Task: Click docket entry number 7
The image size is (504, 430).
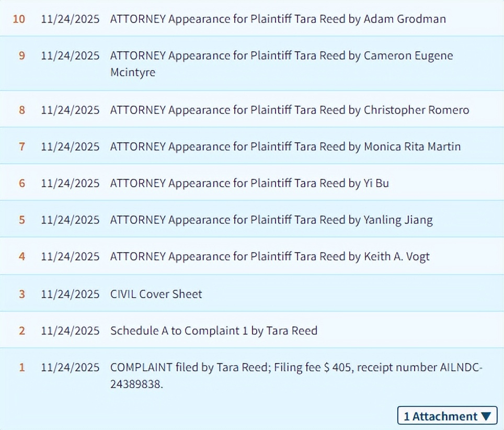Action: pos(21,146)
